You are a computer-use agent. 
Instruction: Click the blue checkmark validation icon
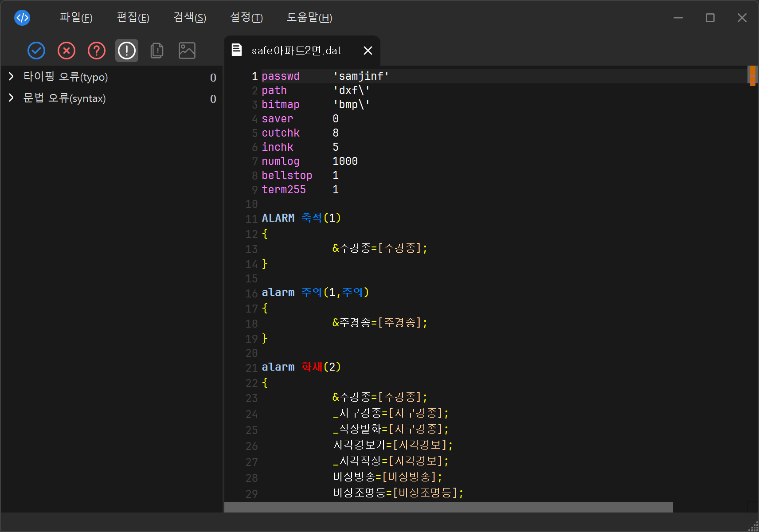(x=36, y=51)
